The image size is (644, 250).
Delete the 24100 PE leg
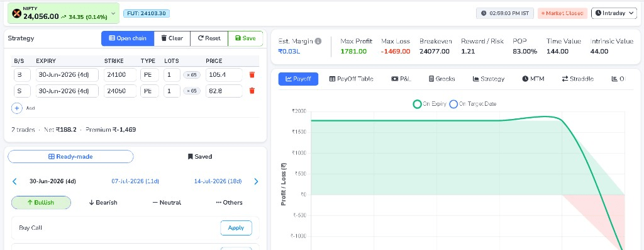(x=252, y=75)
